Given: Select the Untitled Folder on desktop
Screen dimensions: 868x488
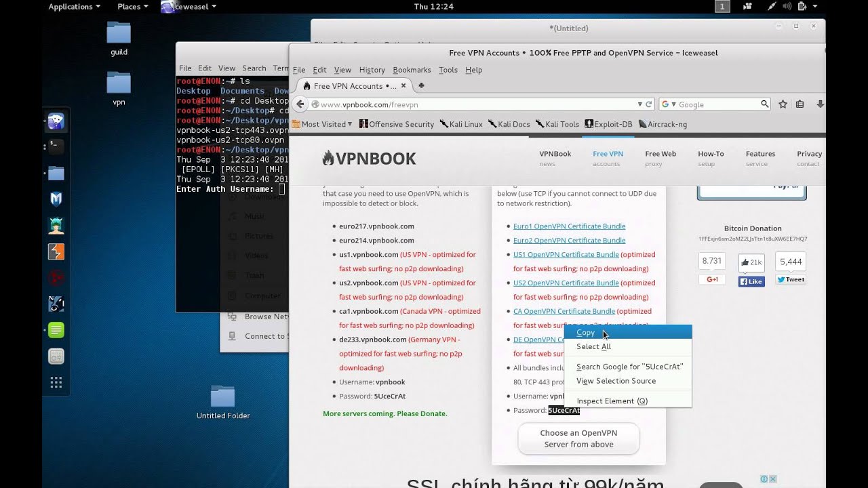Looking at the screenshot, I should [x=223, y=402].
